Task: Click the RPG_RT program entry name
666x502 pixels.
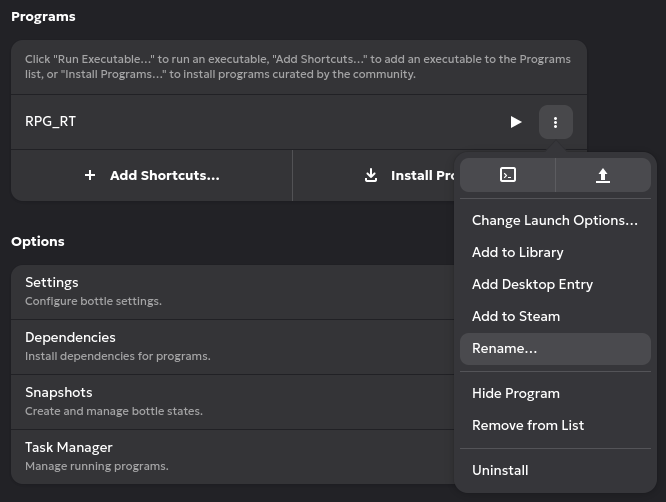Action: (x=50, y=122)
